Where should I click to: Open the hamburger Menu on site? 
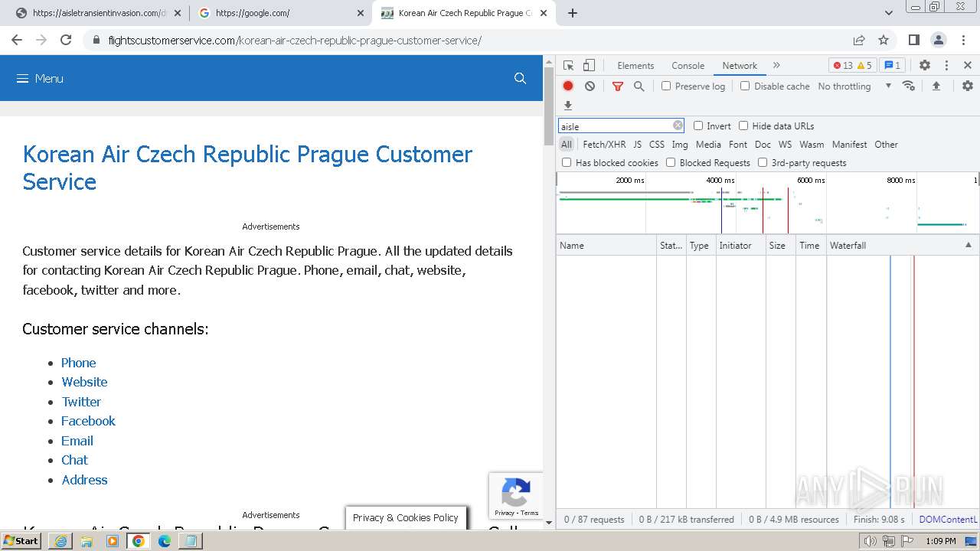pos(40,79)
